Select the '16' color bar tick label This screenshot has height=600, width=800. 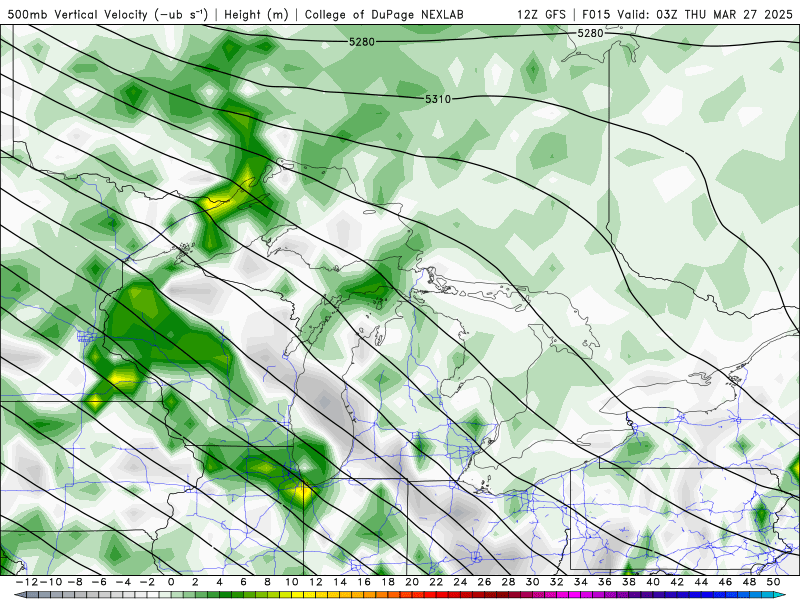(x=364, y=582)
